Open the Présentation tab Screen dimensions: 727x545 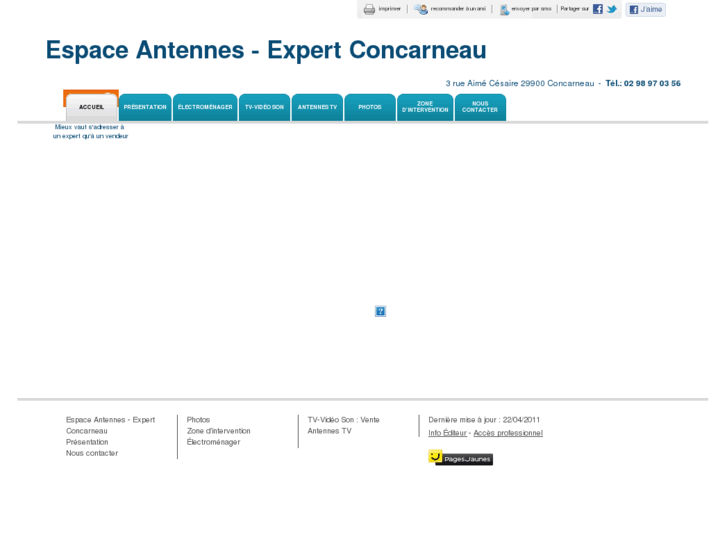point(145,107)
